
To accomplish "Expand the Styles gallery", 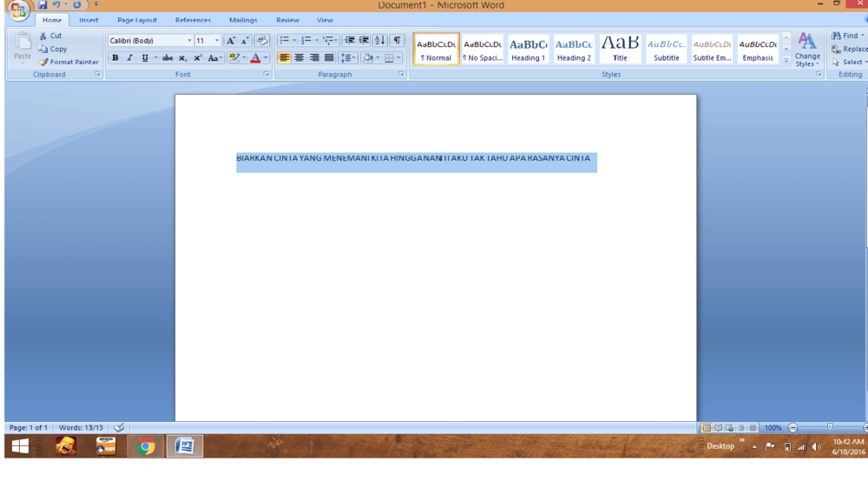I will (x=786, y=61).
